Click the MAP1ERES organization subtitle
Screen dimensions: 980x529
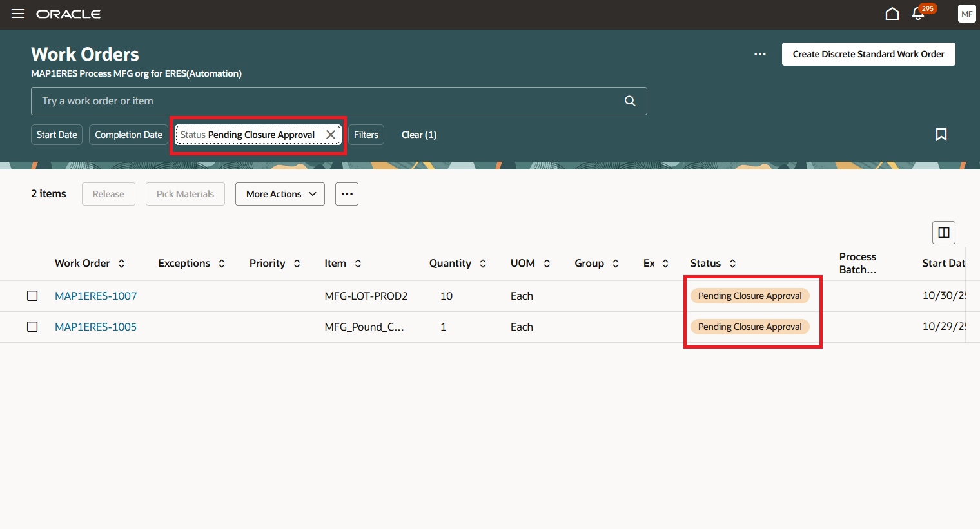(136, 73)
